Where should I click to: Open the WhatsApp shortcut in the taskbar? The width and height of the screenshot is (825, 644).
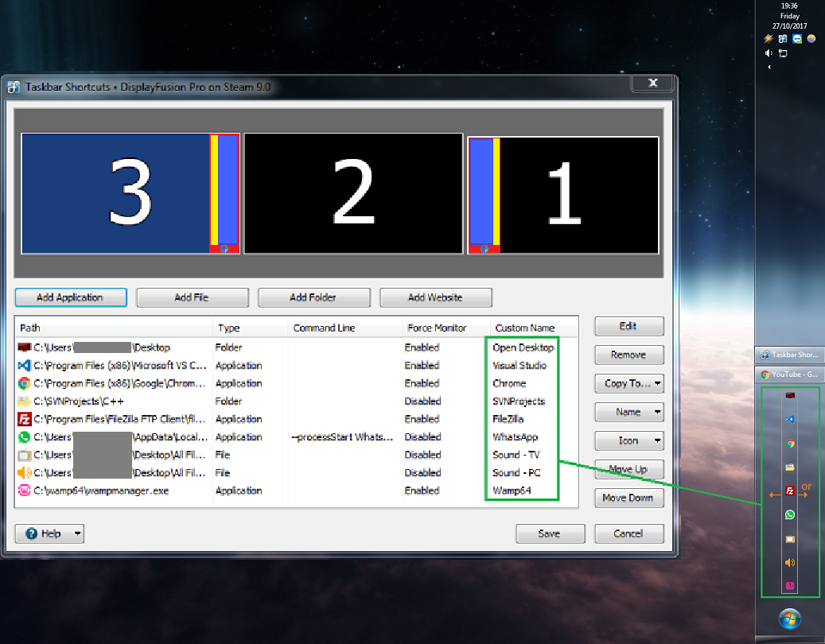pyautogui.click(x=790, y=515)
